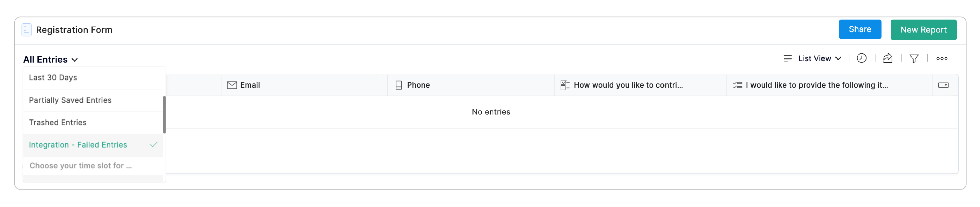The width and height of the screenshot is (980, 207).
Task: Select the Trashed Entries option
Action: click(x=57, y=122)
